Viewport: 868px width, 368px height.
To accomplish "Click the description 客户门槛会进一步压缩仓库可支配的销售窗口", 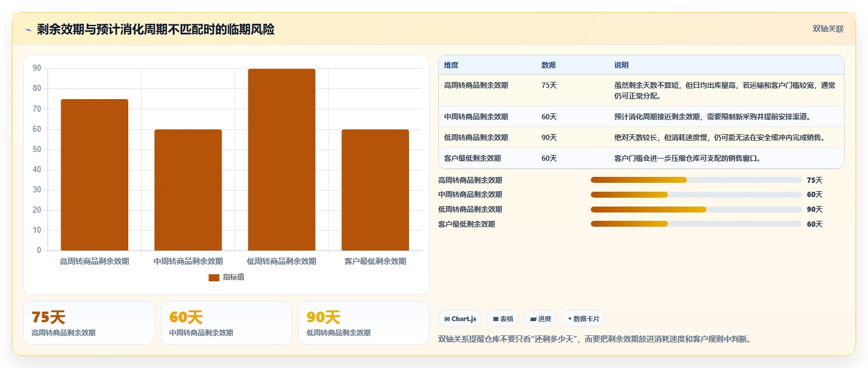I will [688, 158].
